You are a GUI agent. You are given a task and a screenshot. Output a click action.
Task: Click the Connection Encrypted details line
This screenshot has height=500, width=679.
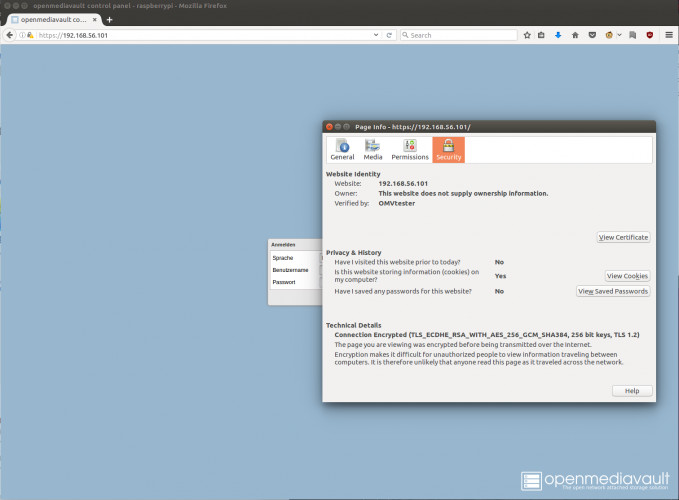coord(487,335)
